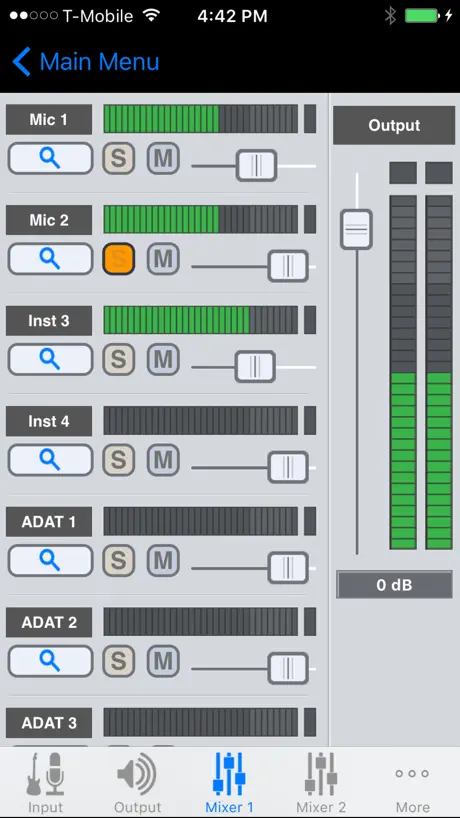Tap the Bluetooth icon in status bar

(391, 16)
